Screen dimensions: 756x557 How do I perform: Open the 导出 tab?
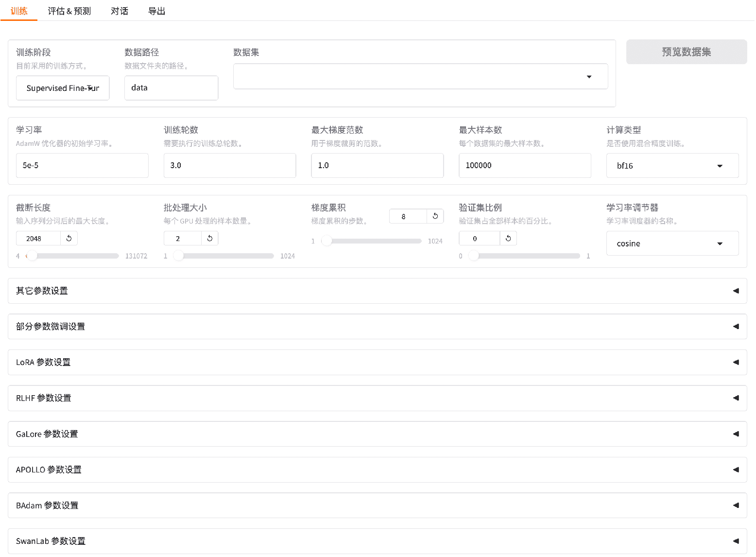pos(156,11)
